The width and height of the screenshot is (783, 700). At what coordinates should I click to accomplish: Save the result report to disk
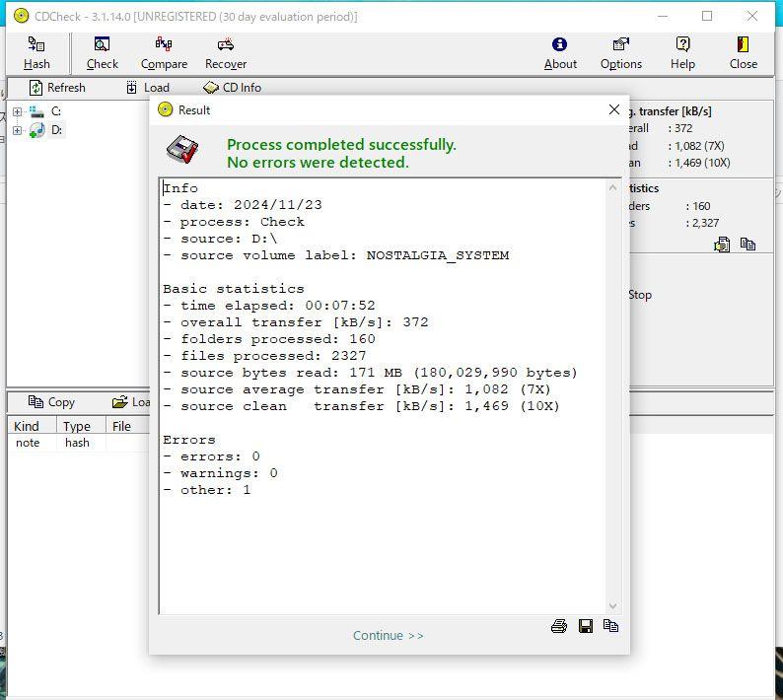[x=585, y=626]
